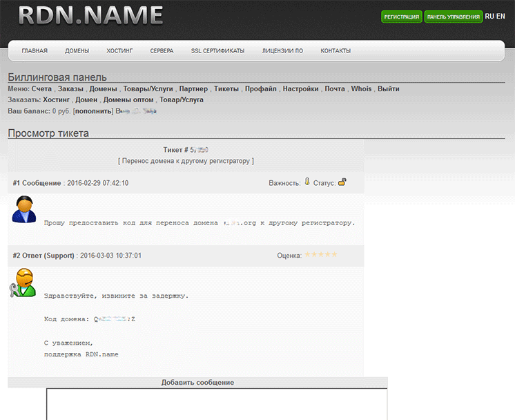Click the Регистрация green button
The height and width of the screenshot is (420, 515).
click(401, 17)
